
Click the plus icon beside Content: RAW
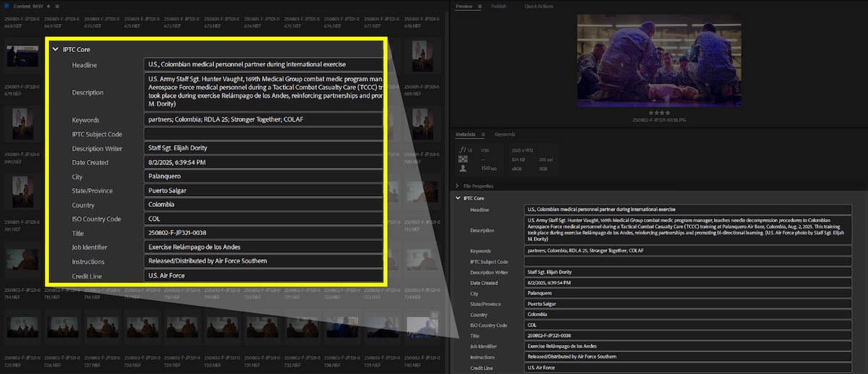tap(48, 6)
